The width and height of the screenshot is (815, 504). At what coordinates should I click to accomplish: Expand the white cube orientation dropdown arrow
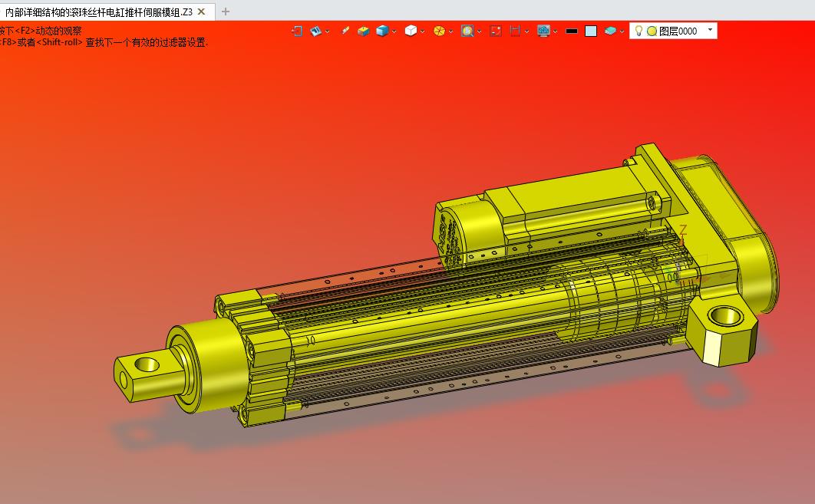click(x=423, y=31)
